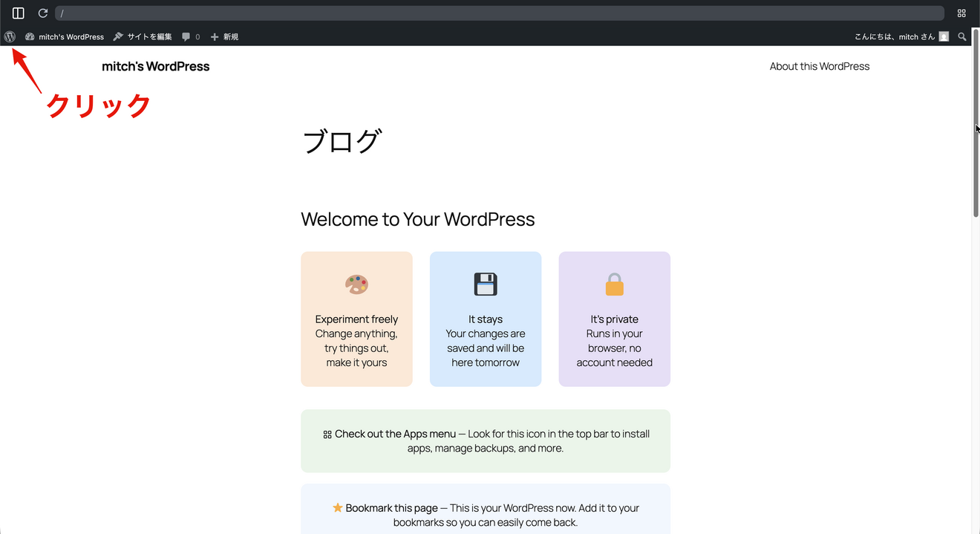
Task: Open the About this WordPress link
Action: coord(820,66)
